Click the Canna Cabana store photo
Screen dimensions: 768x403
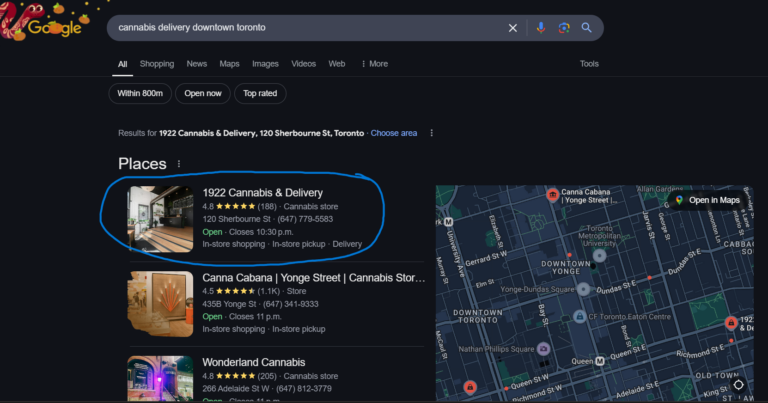coord(160,304)
